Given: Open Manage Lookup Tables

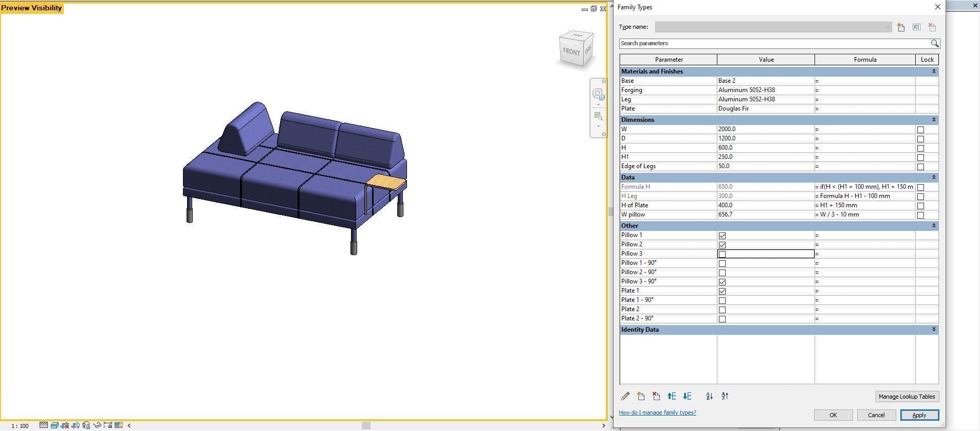Looking at the screenshot, I should (907, 397).
